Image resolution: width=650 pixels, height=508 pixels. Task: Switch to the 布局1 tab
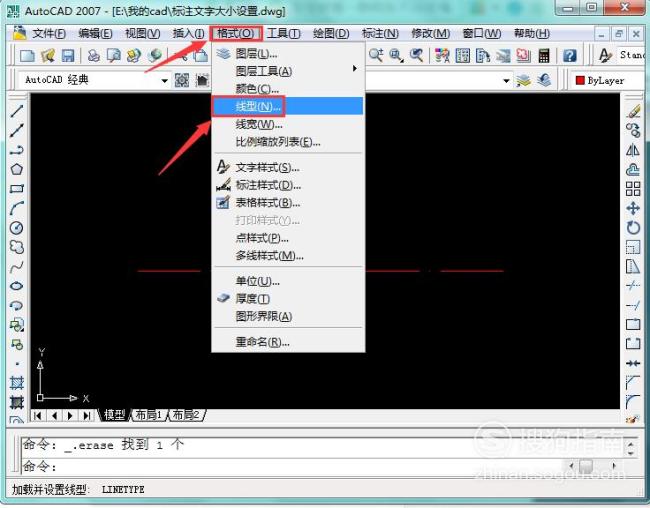(148, 415)
